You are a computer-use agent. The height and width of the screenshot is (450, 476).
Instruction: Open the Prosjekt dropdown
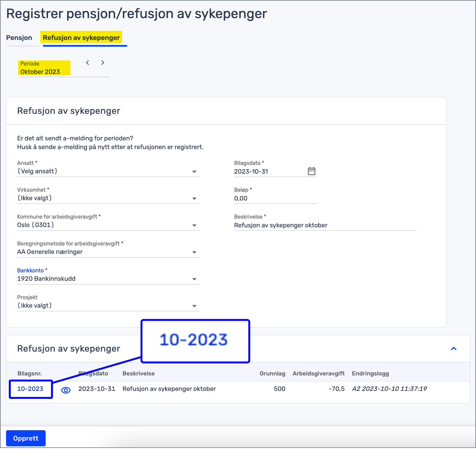(x=195, y=306)
